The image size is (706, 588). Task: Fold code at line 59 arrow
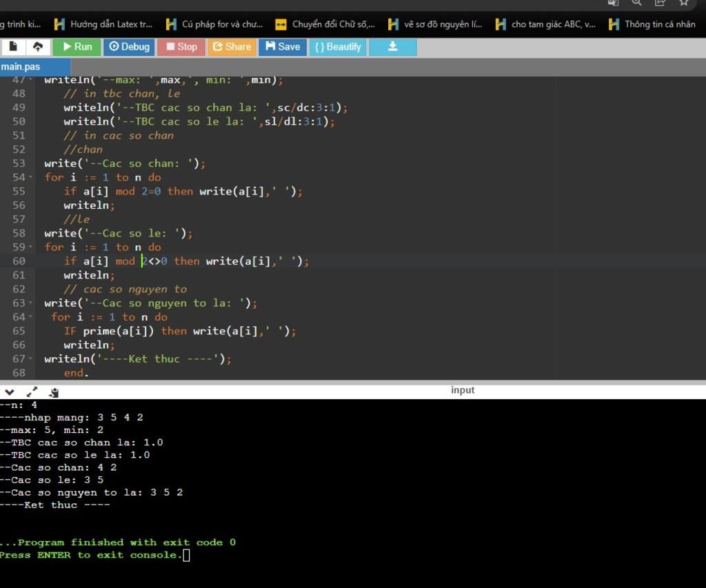(x=30, y=247)
